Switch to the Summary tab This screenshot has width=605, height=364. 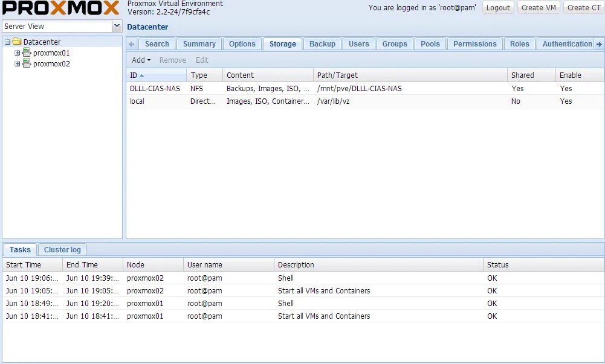point(199,44)
